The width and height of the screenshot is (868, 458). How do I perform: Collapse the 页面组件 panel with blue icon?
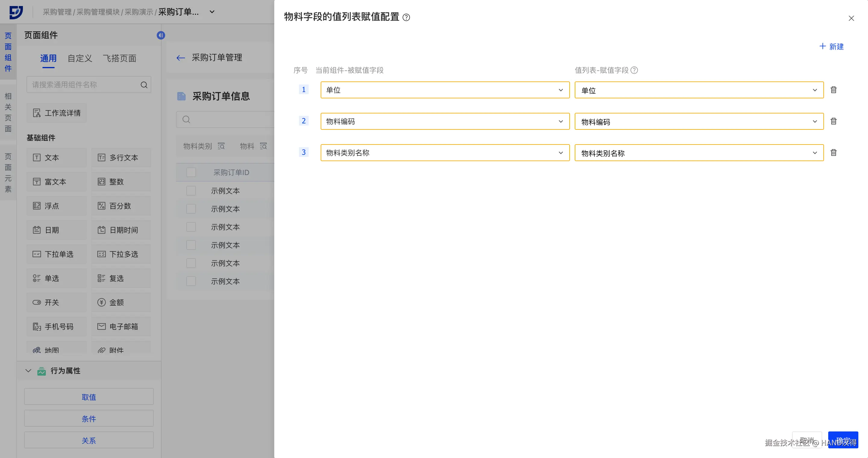click(161, 35)
